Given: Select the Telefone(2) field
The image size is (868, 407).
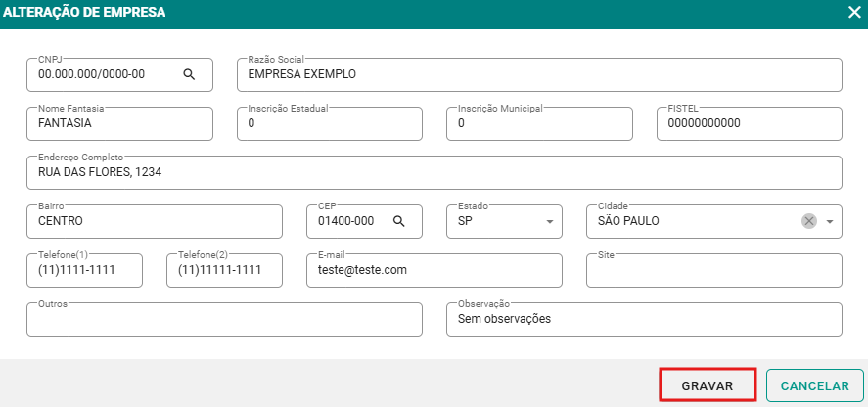Looking at the screenshot, I should point(224,270).
